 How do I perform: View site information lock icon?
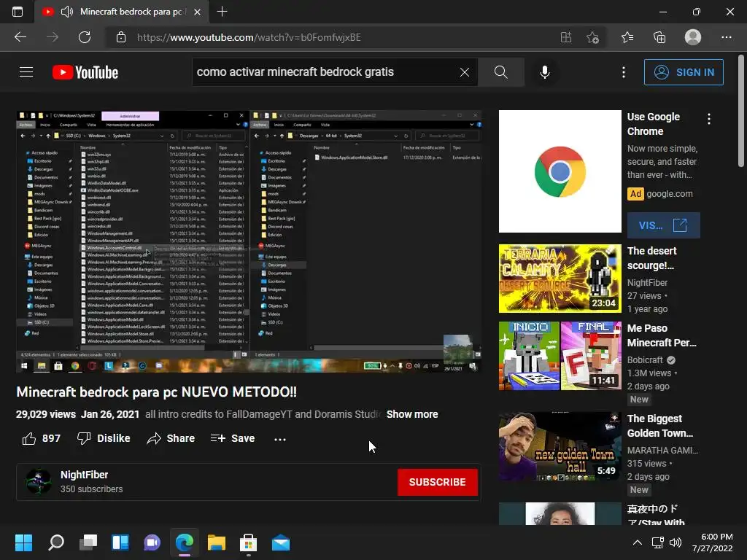coord(121,37)
